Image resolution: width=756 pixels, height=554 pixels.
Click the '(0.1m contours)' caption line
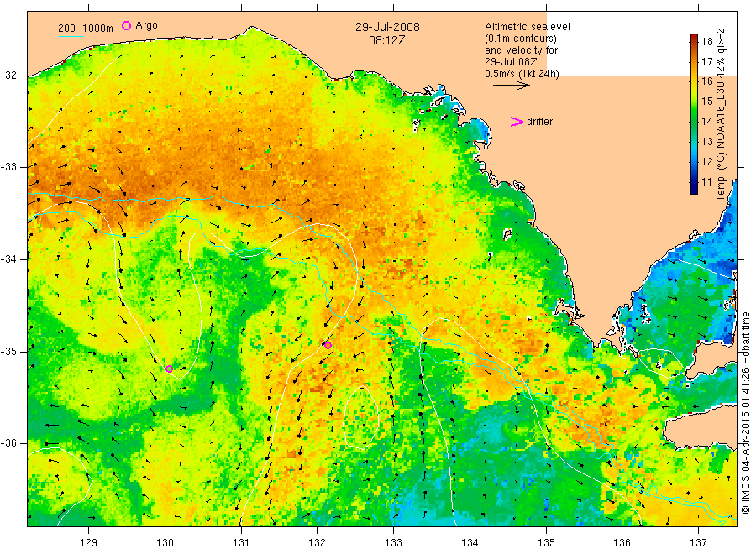point(520,39)
